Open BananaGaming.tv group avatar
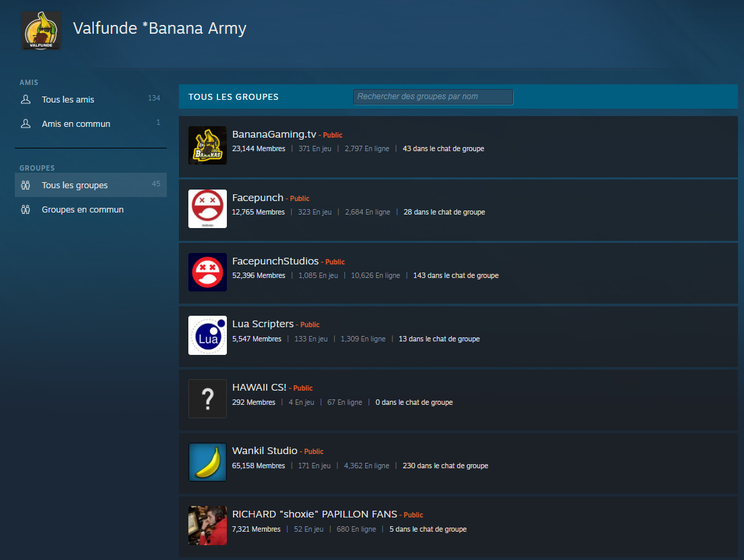Screen dimensions: 744x560 [x=207, y=145]
